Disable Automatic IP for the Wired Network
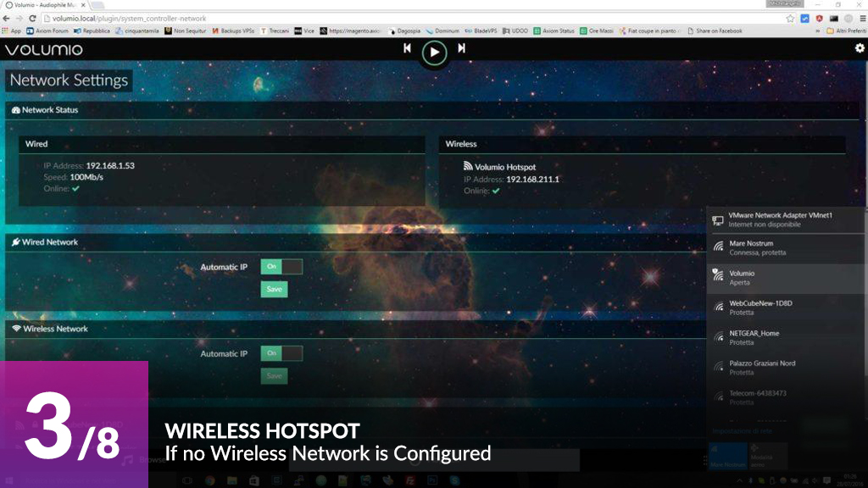 [280, 266]
